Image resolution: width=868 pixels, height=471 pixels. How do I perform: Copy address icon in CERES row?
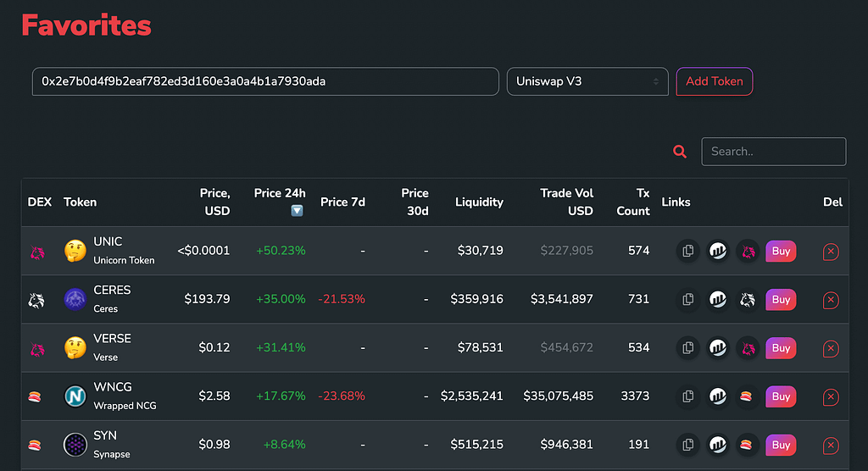click(688, 299)
